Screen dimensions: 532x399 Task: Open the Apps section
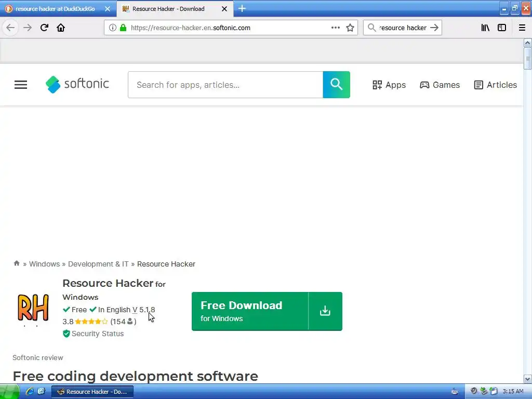tap(389, 85)
